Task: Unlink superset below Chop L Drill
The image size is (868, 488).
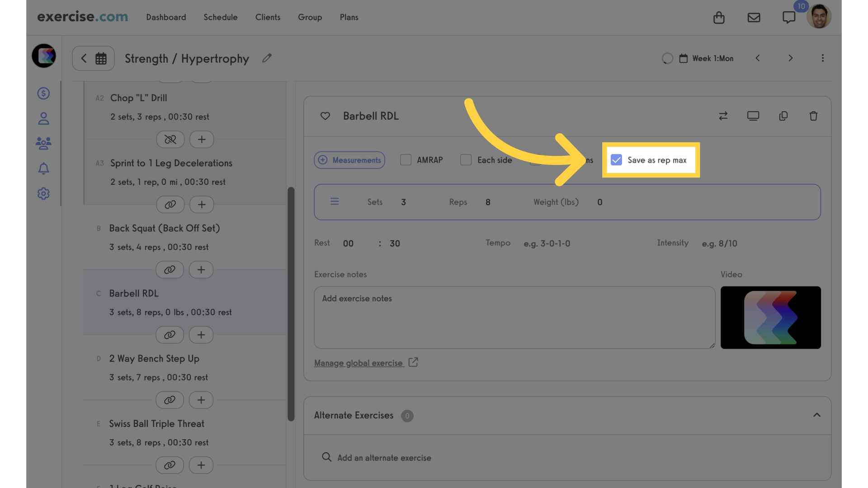Action: (x=170, y=140)
